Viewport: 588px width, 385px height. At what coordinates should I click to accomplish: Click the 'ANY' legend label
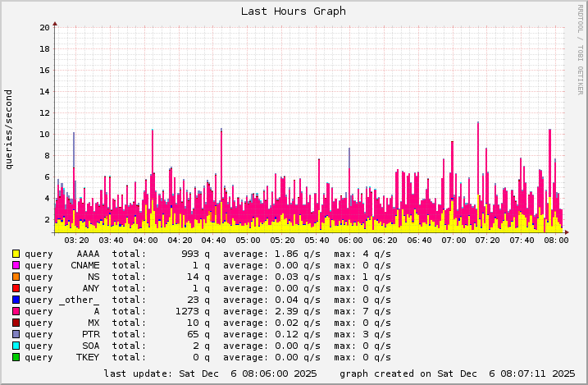click(x=91, y=289)
